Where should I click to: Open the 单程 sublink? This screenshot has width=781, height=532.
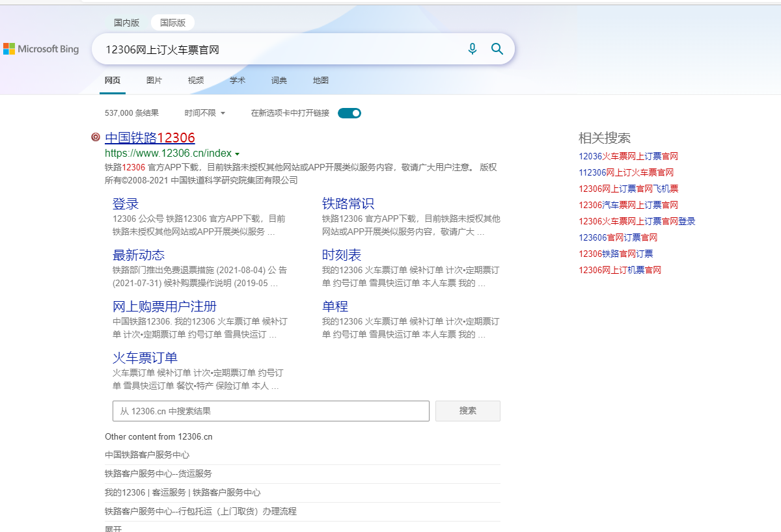pos(335,306)
